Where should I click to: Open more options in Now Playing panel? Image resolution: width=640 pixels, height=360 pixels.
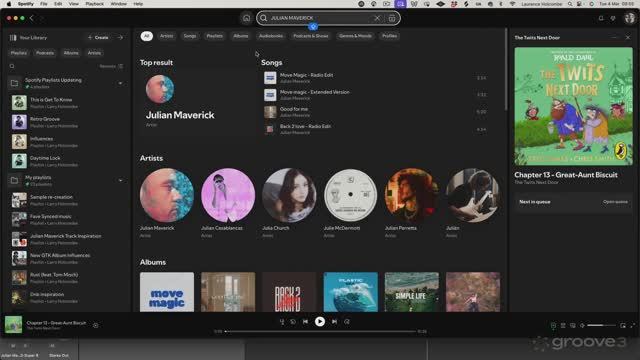point(614,38)
